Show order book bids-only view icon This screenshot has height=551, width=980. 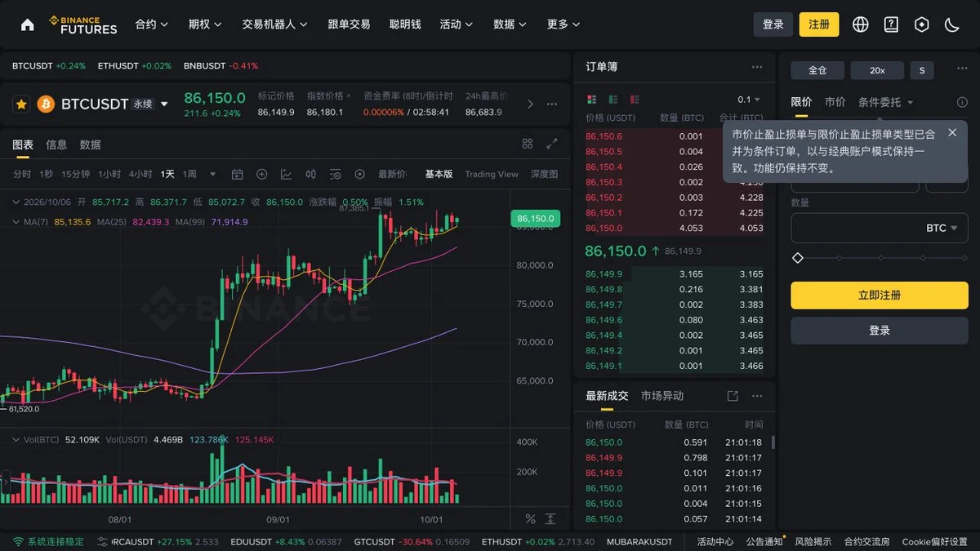tap(613, 100)
